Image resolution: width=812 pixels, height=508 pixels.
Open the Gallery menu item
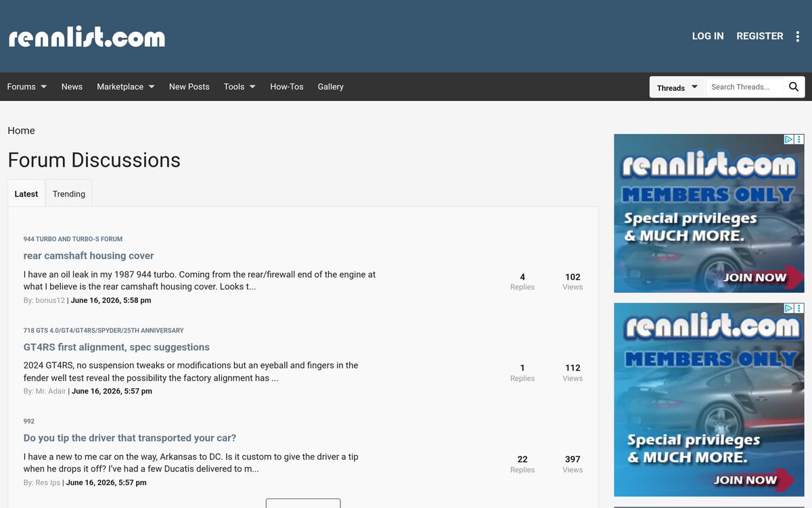331,87
